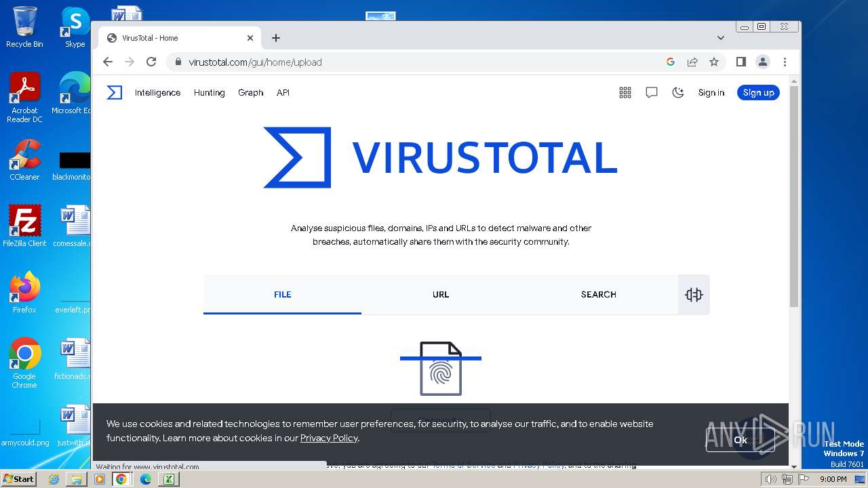This screenshot has width=868, height=488.
Task: Open Windows Explorer folder in taskbar
Action: pyautogui.click(x=77, y=479)
